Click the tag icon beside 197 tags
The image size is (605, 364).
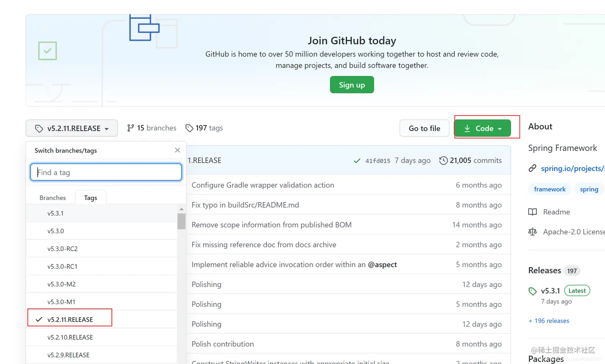189,128
